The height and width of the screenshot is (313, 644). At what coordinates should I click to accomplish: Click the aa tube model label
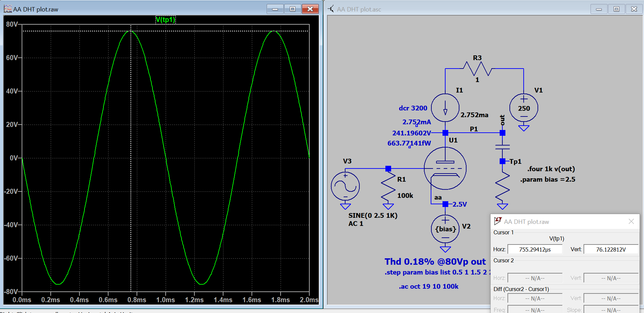pos(438,198)
